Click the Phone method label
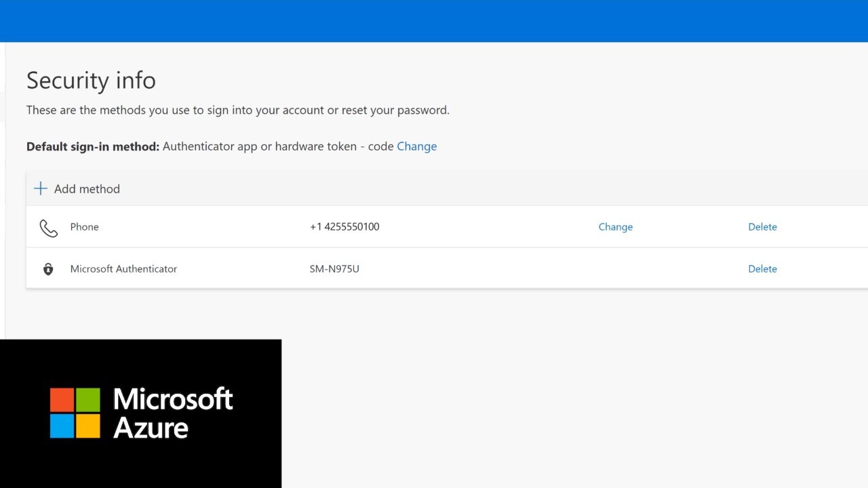 (85, 227)
